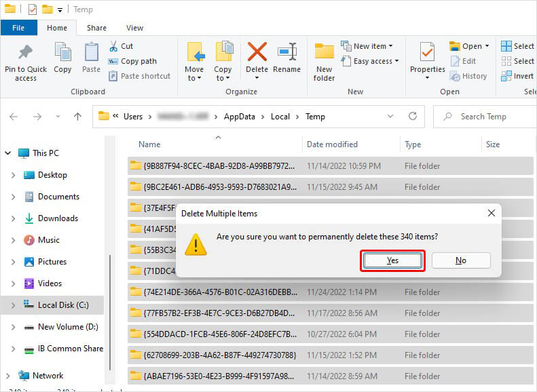Click Invert selection icon

(x=506, y=76)
